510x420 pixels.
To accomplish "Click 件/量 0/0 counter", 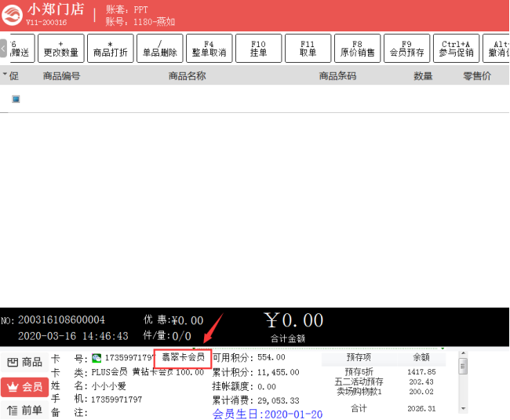I will pos(167,336).
